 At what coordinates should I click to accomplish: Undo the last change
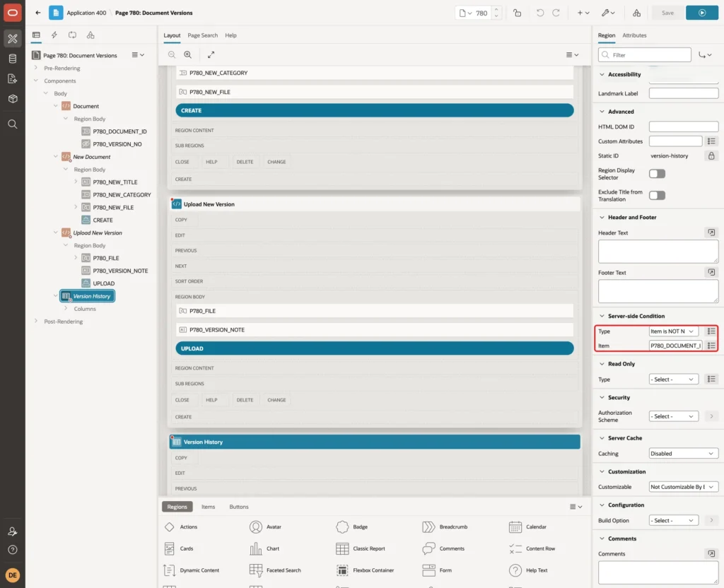coord(539,13)
